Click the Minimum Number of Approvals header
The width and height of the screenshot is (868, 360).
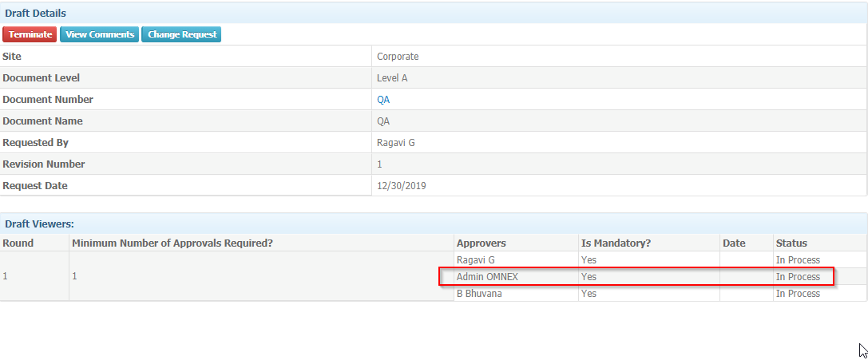[x=172, y=243]
